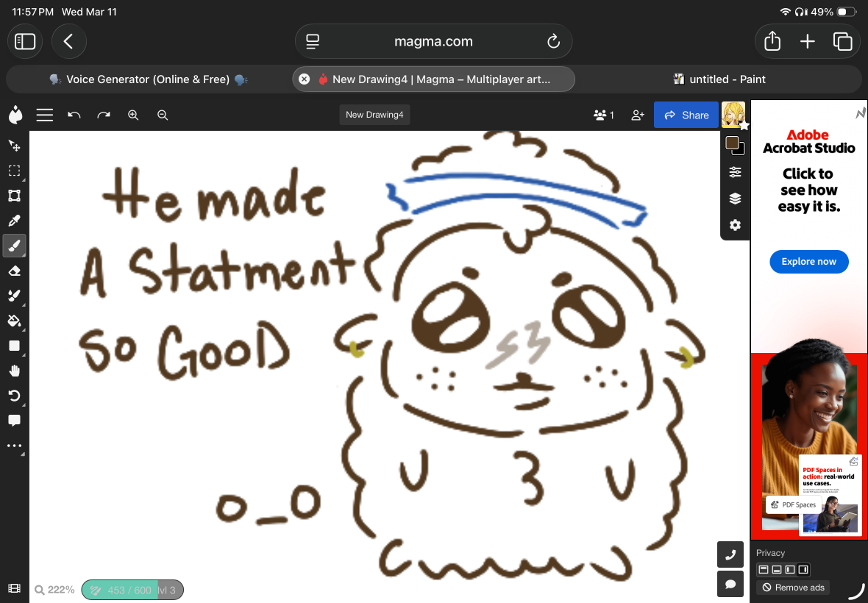This screenshot has height=603, width=868.
Task: Open the user avatar menu
Action: [x=733, y=115]
